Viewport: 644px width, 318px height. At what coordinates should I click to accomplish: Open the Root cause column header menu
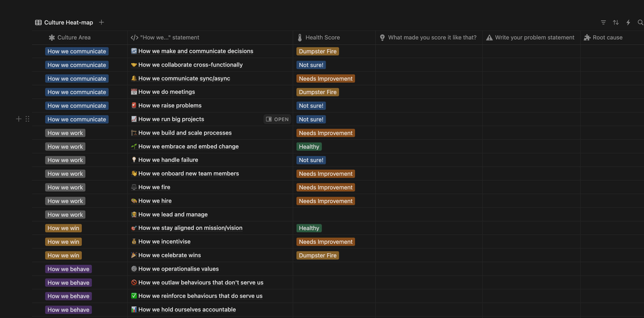(607, 38)
